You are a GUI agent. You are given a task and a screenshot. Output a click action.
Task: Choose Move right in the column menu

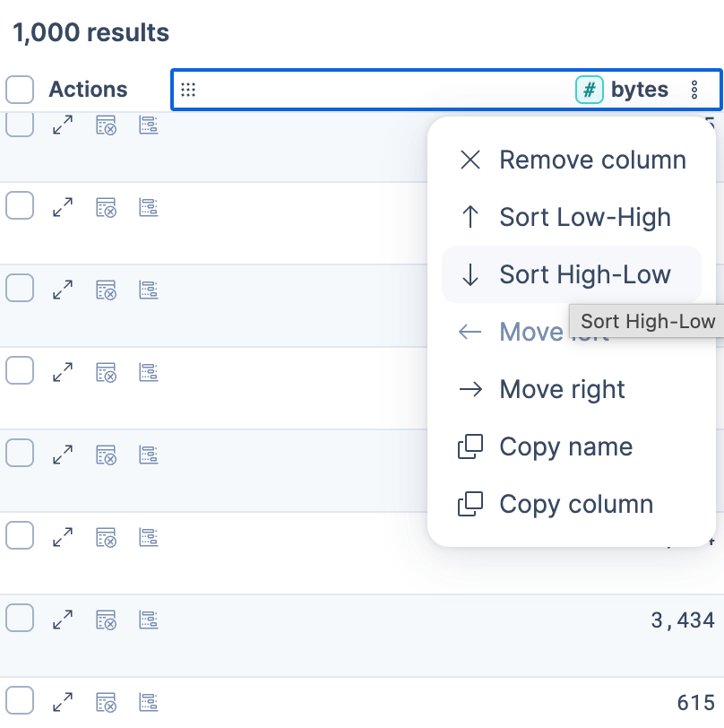(x=572, y=389)
